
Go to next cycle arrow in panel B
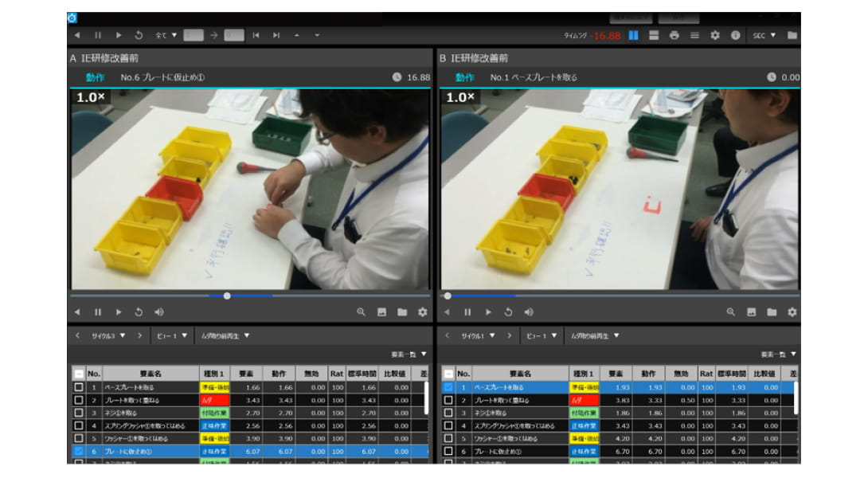click(509, 336)
